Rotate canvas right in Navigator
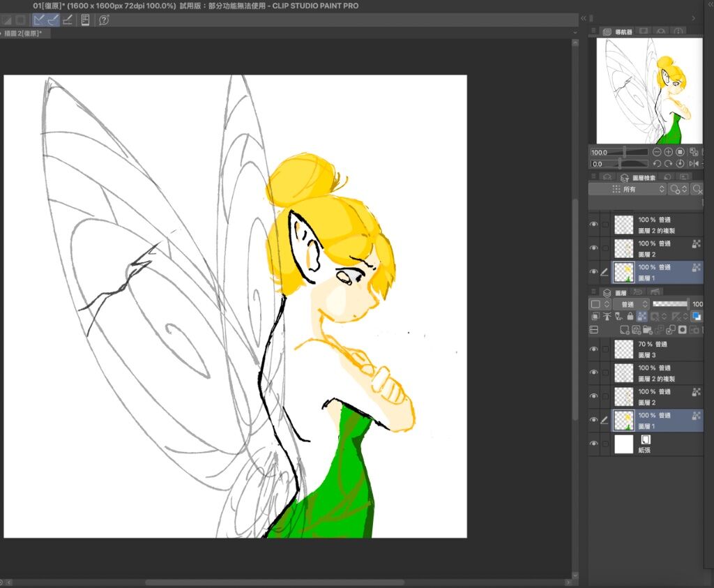Screen dimensions: 714x588 (668, 163)
